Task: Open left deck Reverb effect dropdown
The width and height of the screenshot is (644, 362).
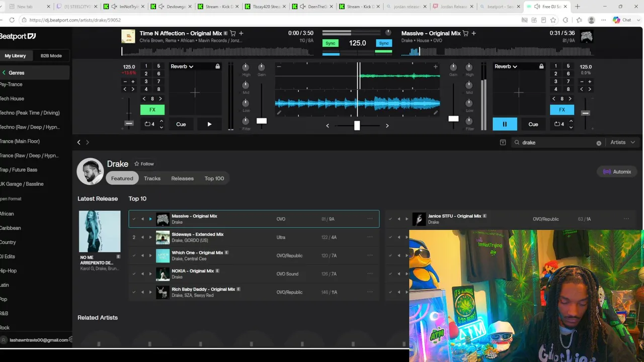Action: click(182, 66)
